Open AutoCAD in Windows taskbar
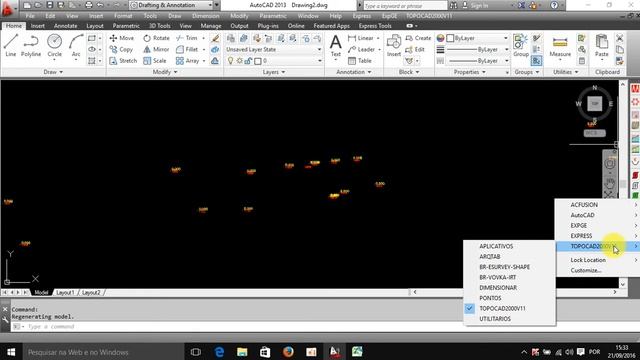Image resolution: width=640 pixels, height=360 pixels. point(335,352)
